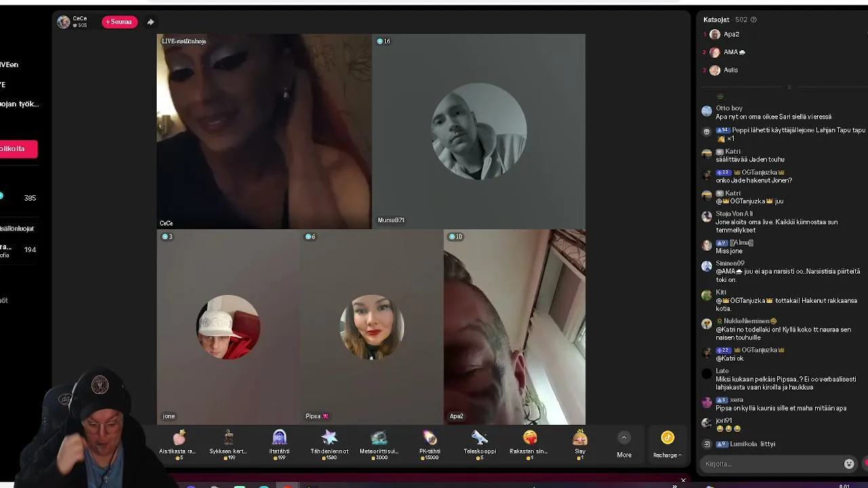Open Otto boy's avatar in chat

[707, 111]
